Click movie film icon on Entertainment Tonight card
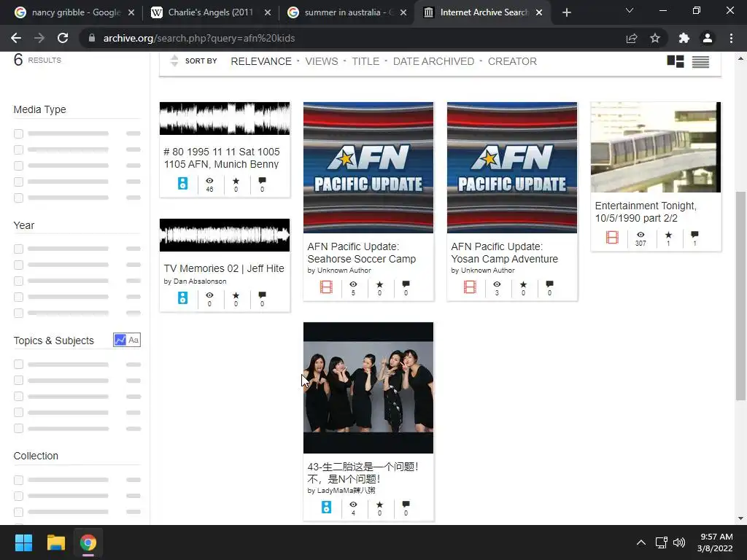The image size is (747, 560). (612, 237)
